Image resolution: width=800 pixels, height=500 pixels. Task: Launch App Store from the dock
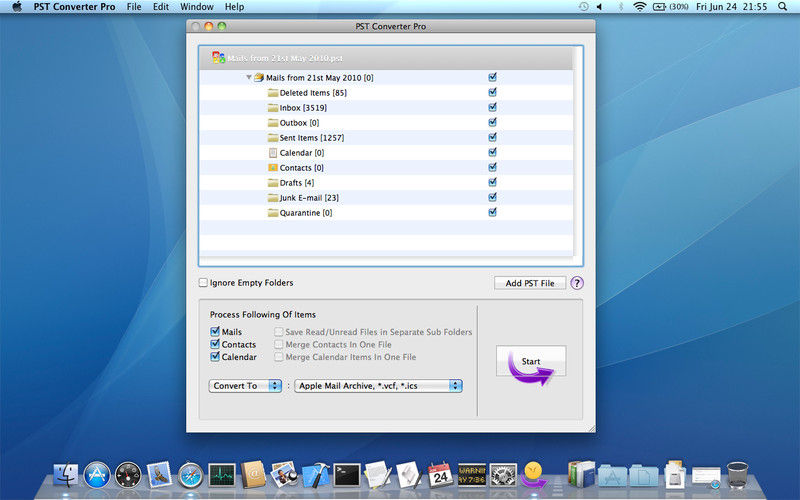[x=97, y=475]
